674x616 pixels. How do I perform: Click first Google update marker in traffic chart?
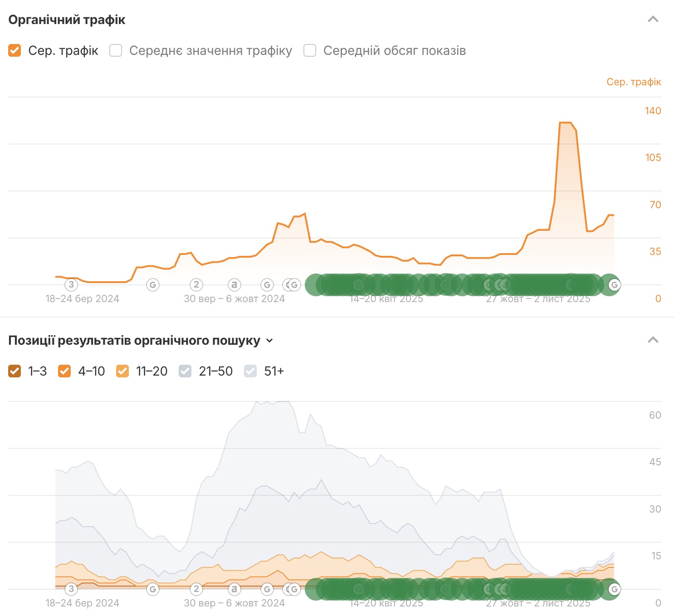click(153, 285)
